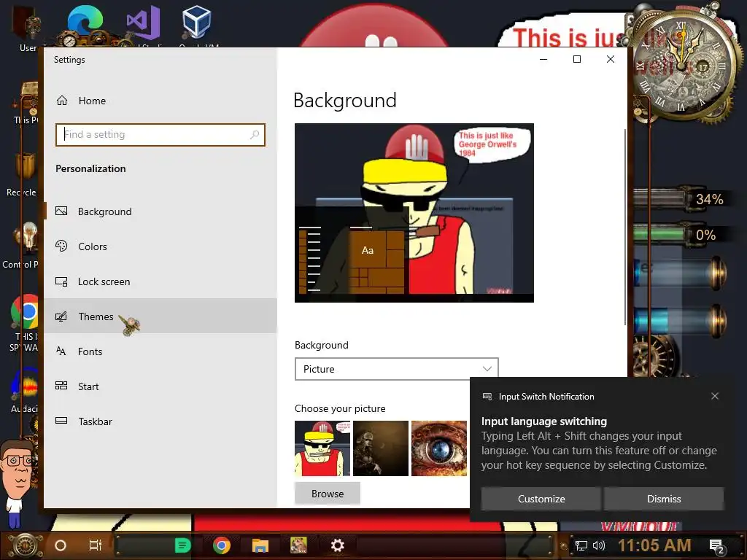Open Task View on the taskbar

(96, 545)
